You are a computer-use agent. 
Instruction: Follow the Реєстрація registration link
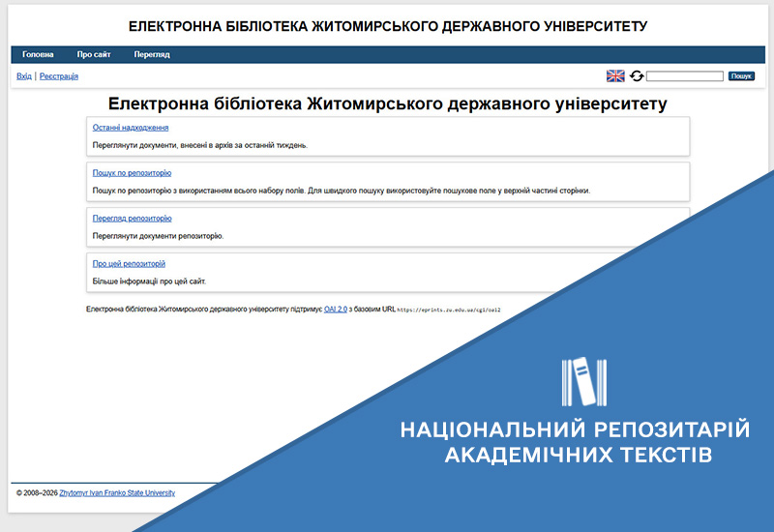click(x=59, y=76)
